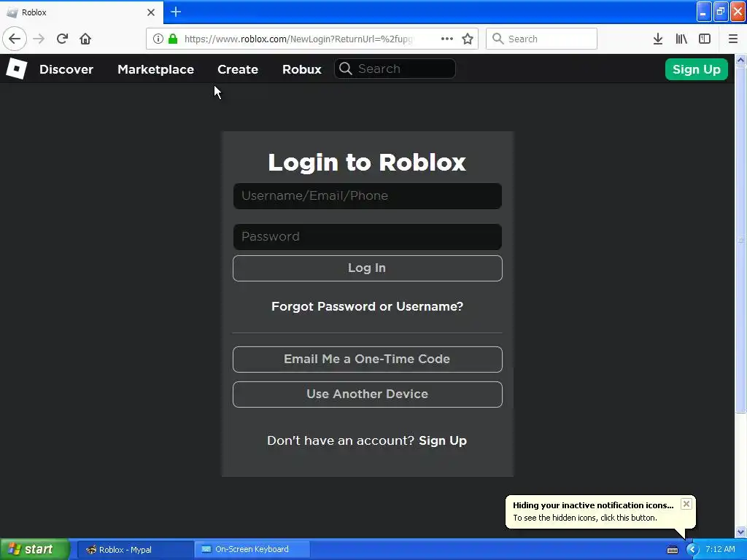Follow the Sign Up link below form
The height and width of the screenshot is (560, 747).
(443, 441)
